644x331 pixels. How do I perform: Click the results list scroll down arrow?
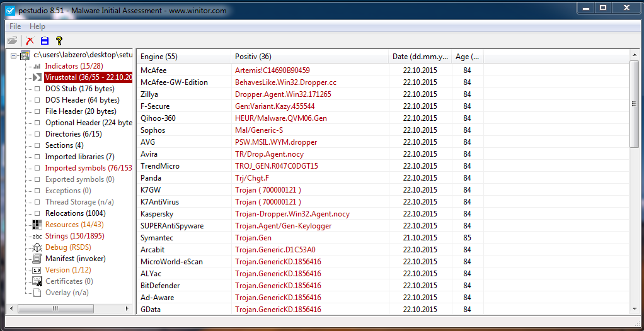tap(634, 309)
